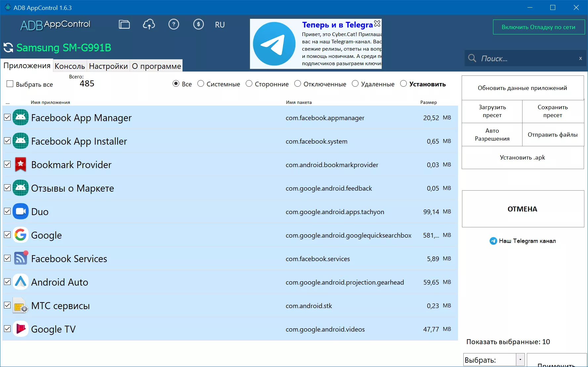588x367 pixels.
Task: Toggle the Выбрать все checkbox
Action: coord(10,84)
